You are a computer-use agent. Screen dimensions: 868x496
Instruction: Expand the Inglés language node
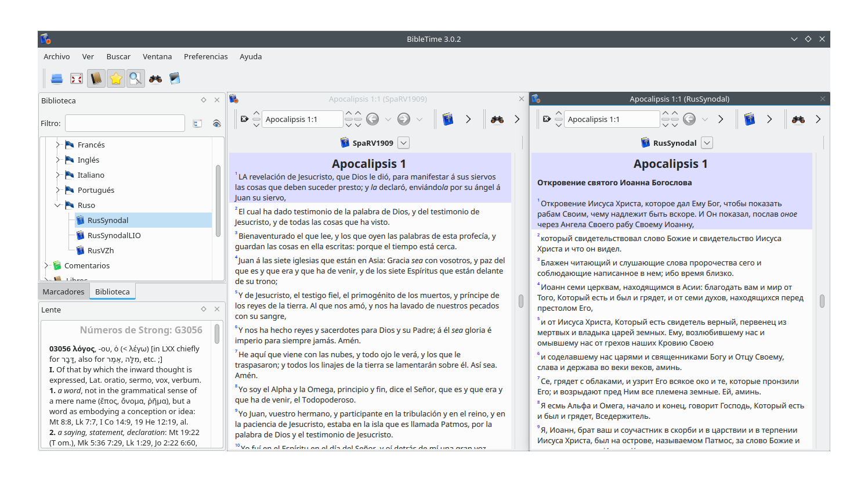pyautogui.click(x=58, y=160)
